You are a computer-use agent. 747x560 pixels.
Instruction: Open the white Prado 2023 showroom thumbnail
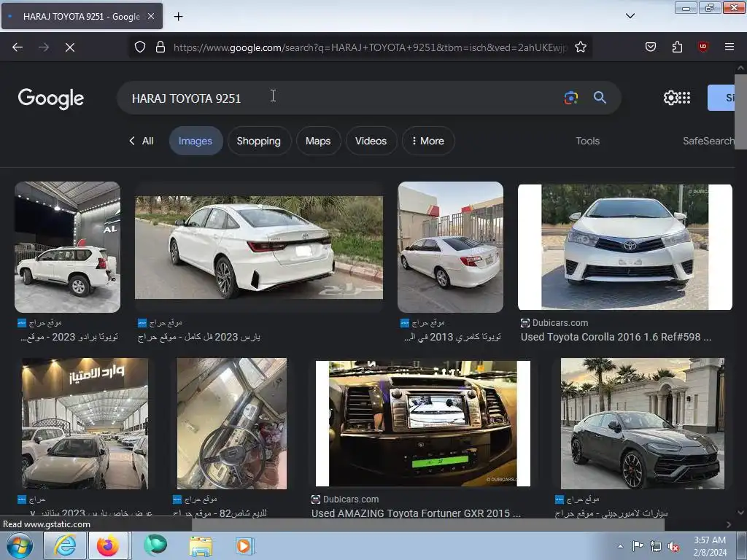[x=68, y=247]
